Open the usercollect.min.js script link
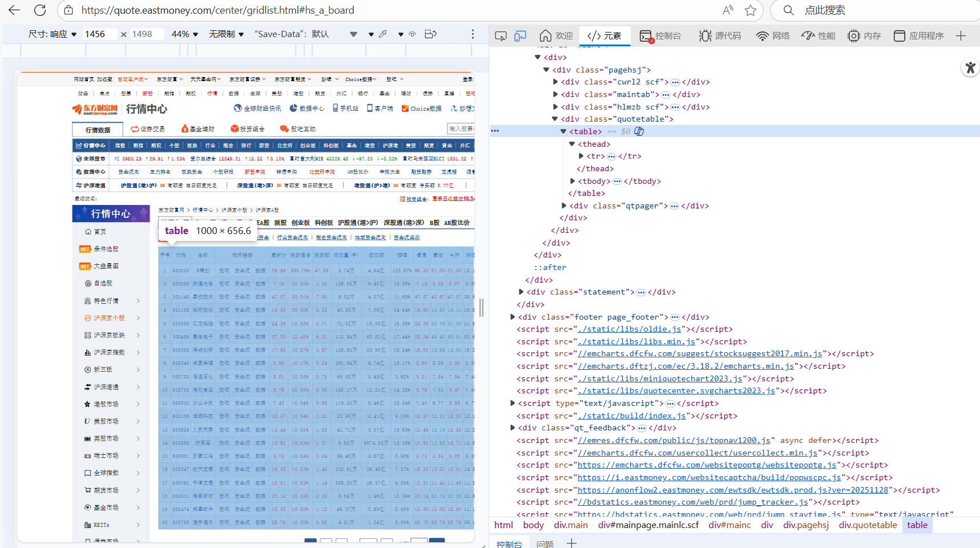This screenshot has width=980, height=548. [x=698, y=453]
